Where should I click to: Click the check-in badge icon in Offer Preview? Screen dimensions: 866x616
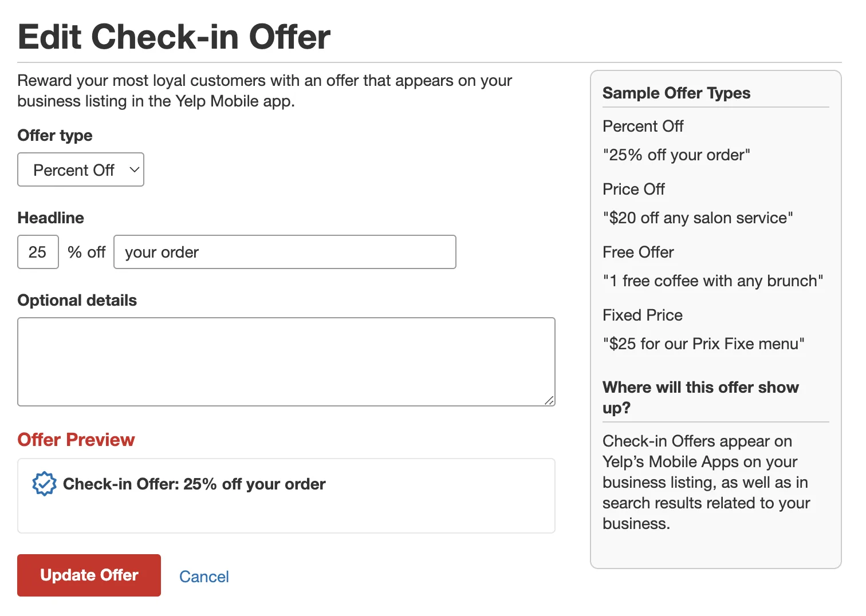point(44,484)
